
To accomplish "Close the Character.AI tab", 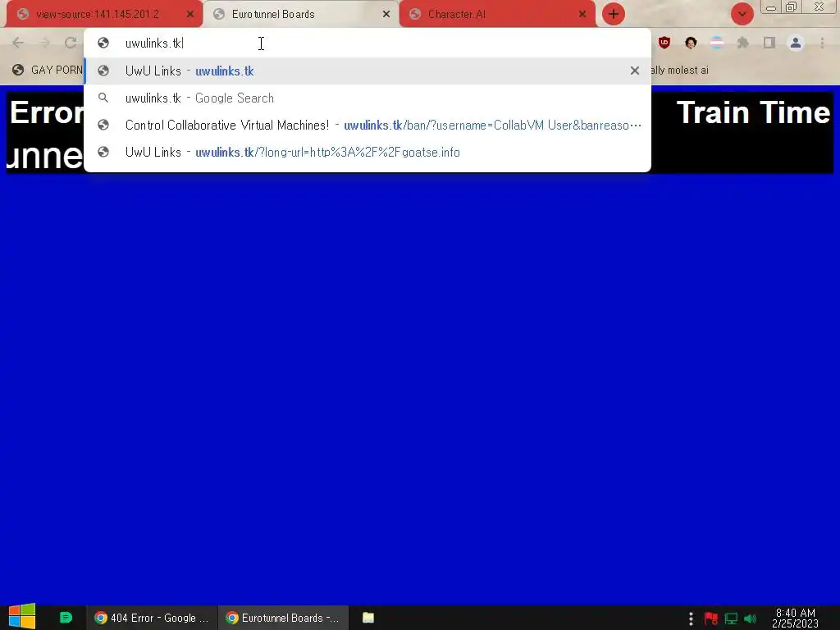I will pyautogui.click(x=582, y=15).
